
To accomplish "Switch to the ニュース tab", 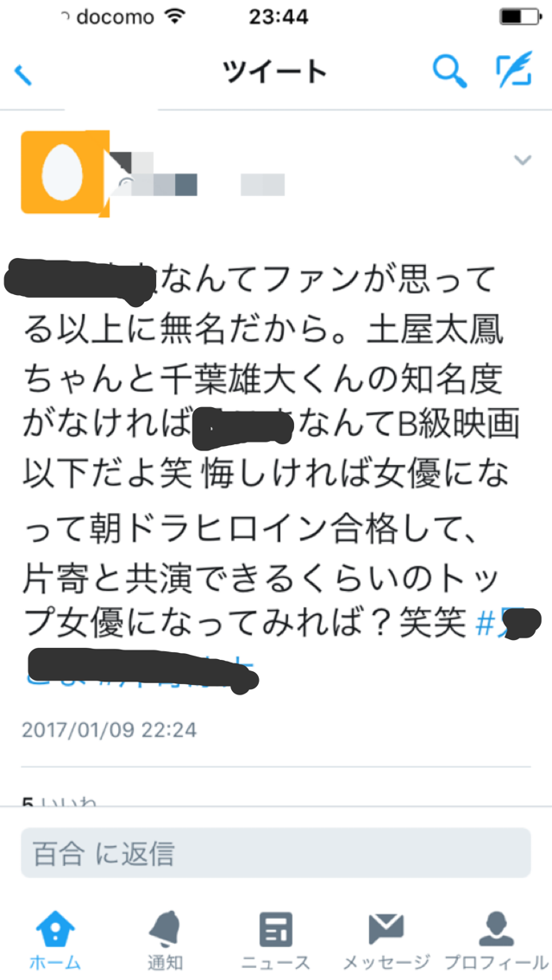I will [x=276, y=939].
